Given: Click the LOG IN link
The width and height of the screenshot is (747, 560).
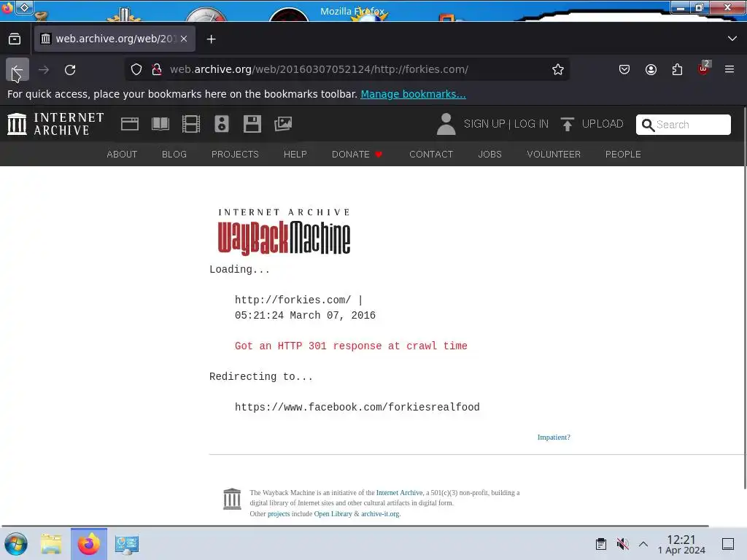Looking at the screenshot, I should [x=531, y=124].
